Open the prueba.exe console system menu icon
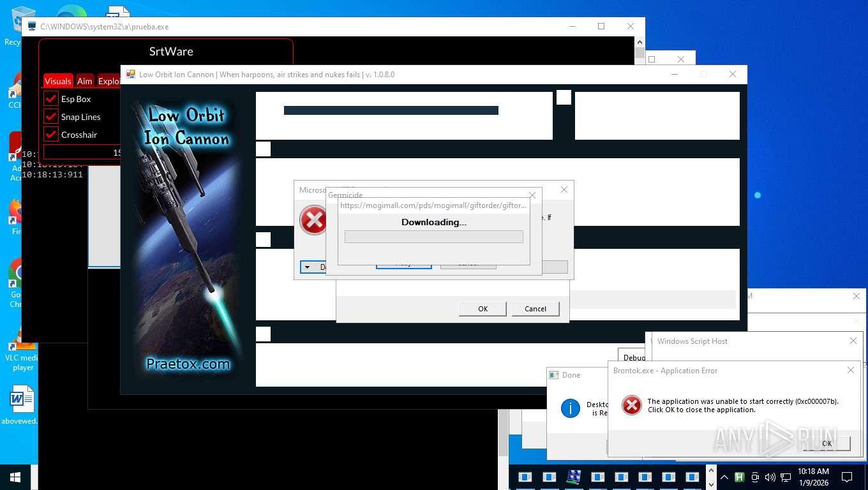This screenshot has height=490, width=868. pos(32,27)
